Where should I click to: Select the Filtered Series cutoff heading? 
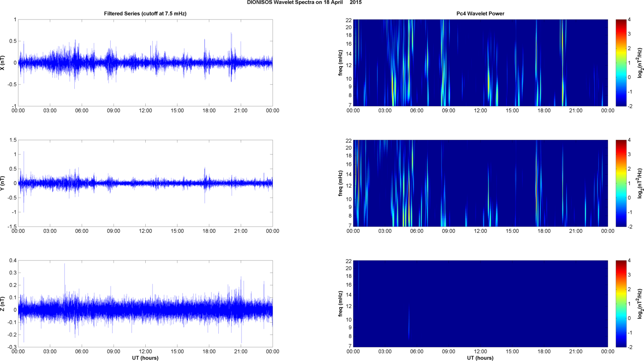point(145,14)
